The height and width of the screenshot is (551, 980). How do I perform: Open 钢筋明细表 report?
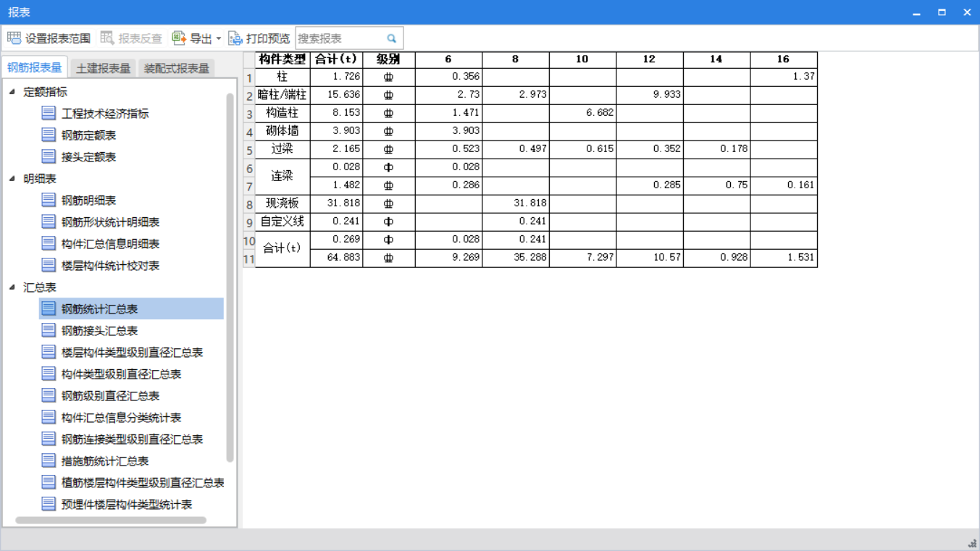88,200
